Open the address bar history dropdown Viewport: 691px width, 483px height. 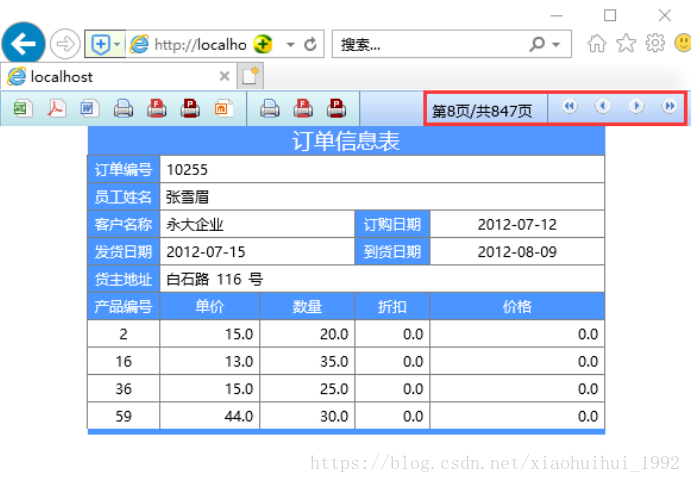tap(290, 44)
